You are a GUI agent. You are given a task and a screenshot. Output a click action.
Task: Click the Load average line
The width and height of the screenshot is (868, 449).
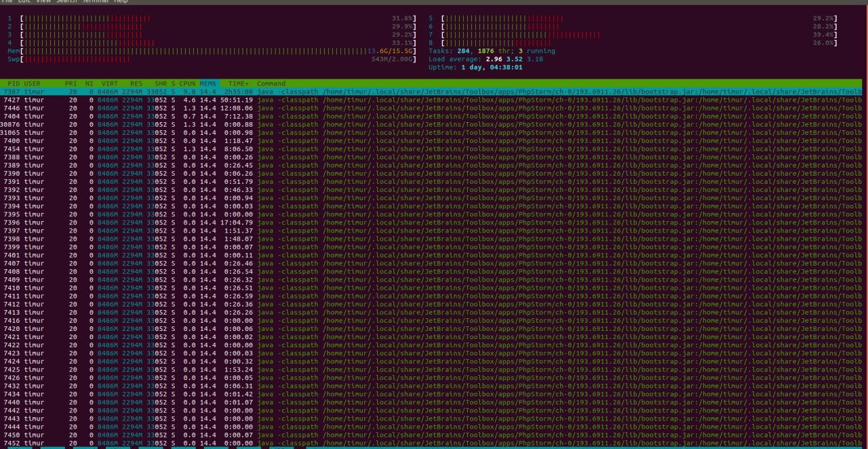pyautogui.click(x=486, y=59)
